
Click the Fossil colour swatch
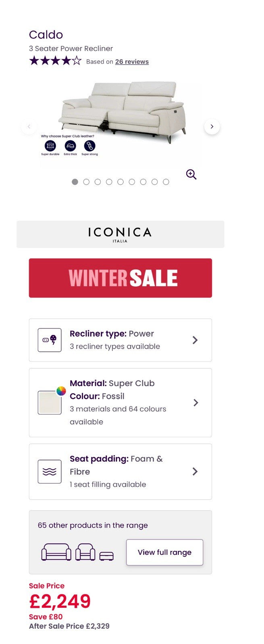click(50, 402)
